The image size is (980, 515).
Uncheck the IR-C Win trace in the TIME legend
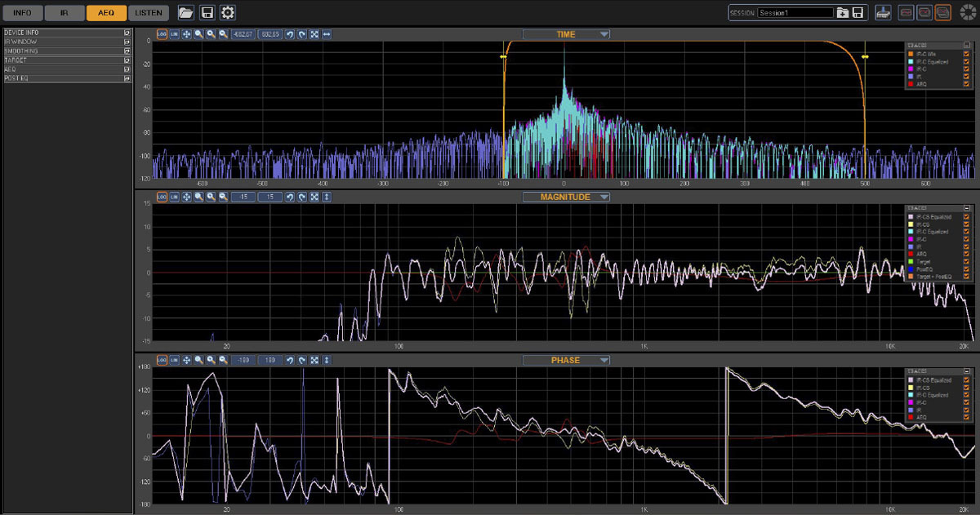tap(966, 54)
